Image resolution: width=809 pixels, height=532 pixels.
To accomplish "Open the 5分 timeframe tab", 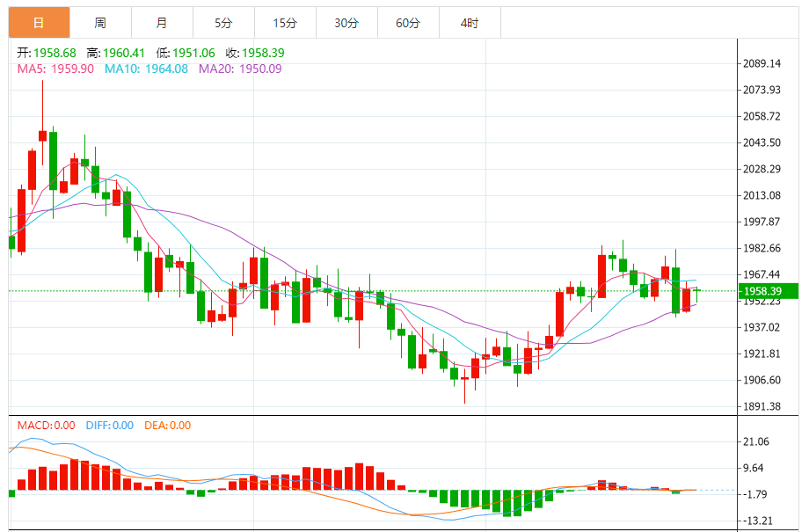I will pos(223,23).
